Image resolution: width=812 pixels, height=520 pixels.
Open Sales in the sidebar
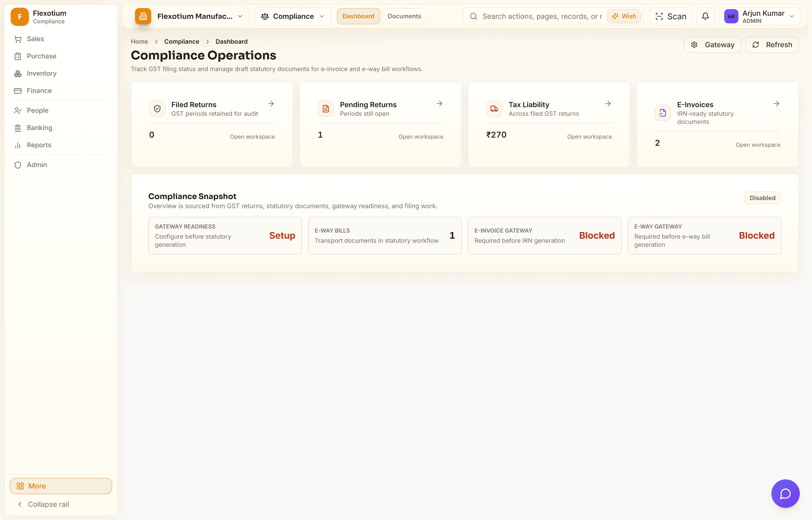pos(61,39)
